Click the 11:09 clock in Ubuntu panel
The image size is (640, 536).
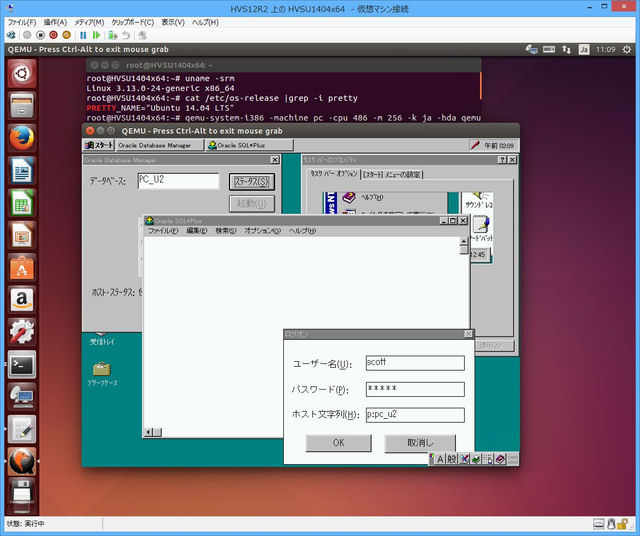tap(605, 49)
